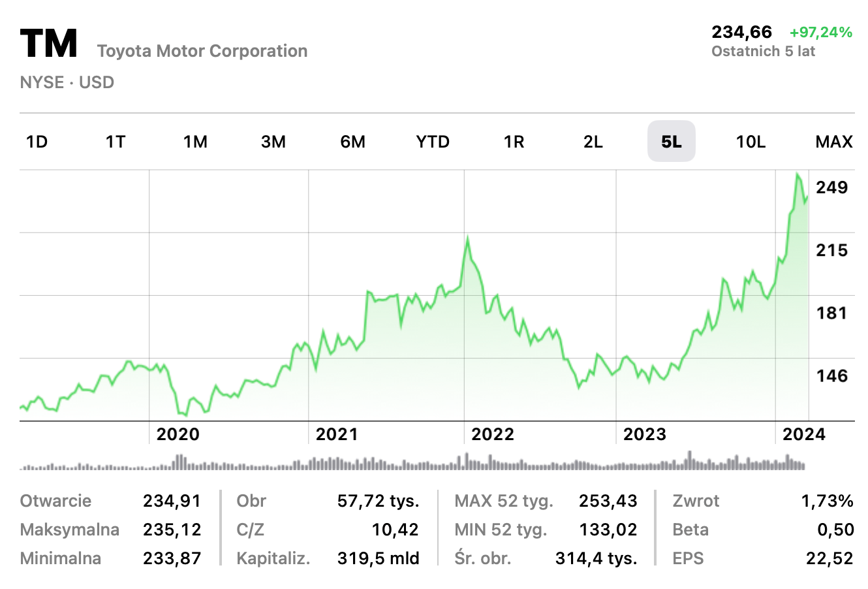The width and height of the screenshot is (868, 589).
Task: Click the Maksymalna label
Action: click(x=70, y=530)
